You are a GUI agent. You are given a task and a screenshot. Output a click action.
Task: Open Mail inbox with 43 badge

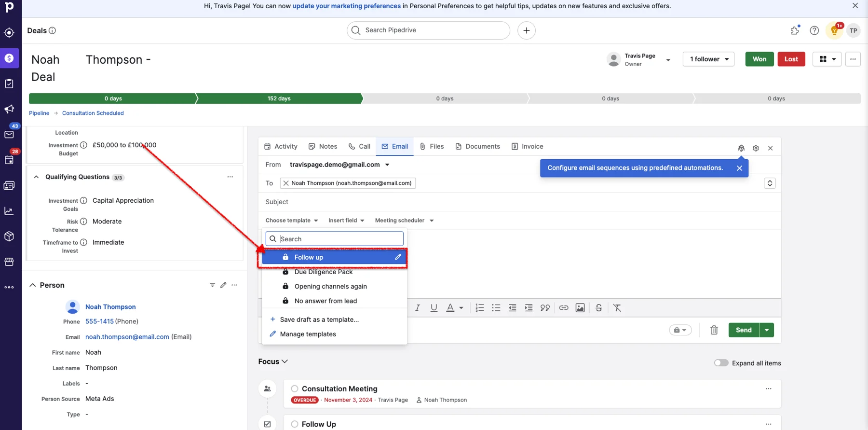coord(9,134)
